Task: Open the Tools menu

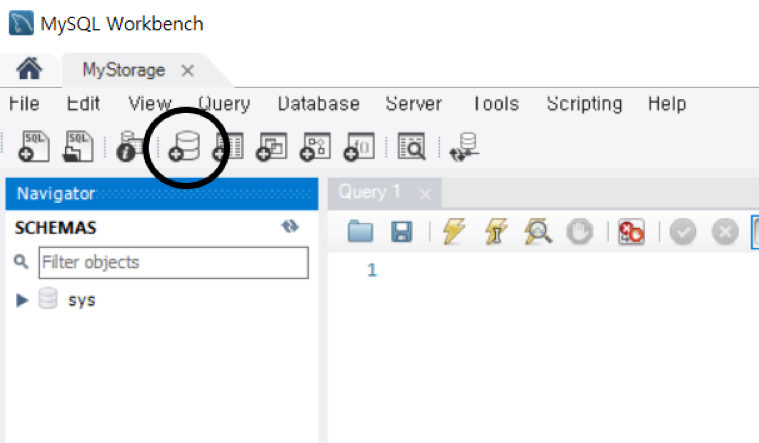Action: click(496, 104)
